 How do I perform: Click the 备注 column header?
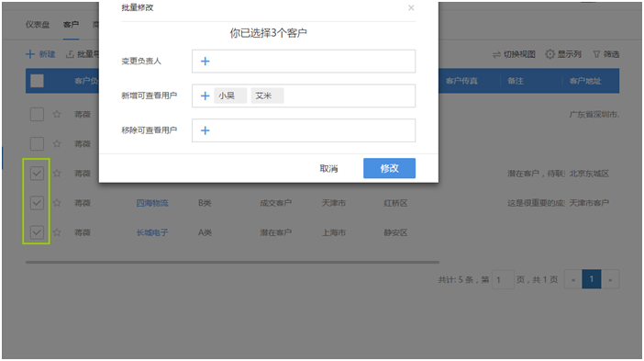pyautogui.click(x=516, y=81)
